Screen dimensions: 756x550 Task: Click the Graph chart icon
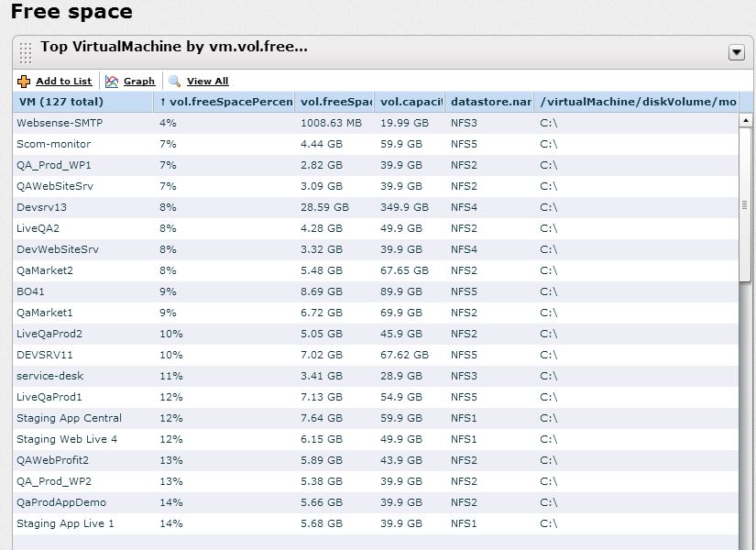[x=112, y=82]
